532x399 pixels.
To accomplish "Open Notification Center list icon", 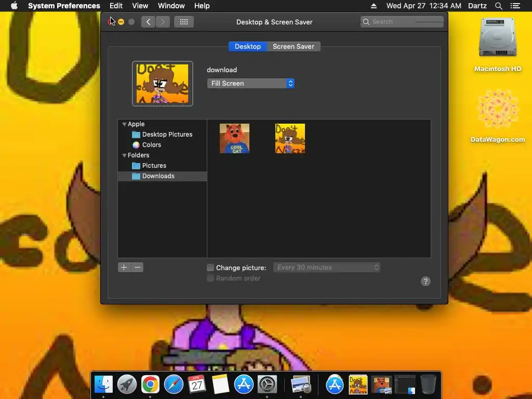I will coord(515,6).
